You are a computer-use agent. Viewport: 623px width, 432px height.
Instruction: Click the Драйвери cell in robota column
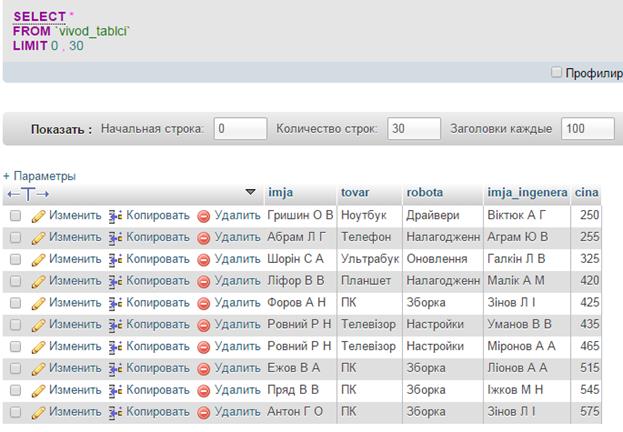click(433, 215)
